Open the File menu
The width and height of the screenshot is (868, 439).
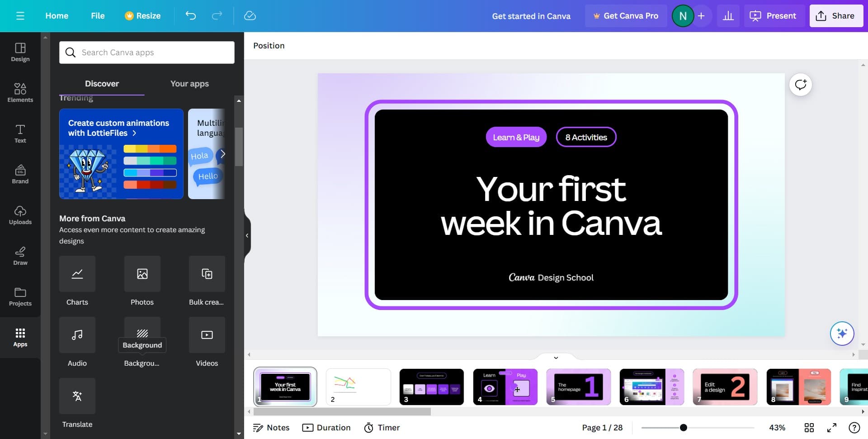tap(98, 16)
